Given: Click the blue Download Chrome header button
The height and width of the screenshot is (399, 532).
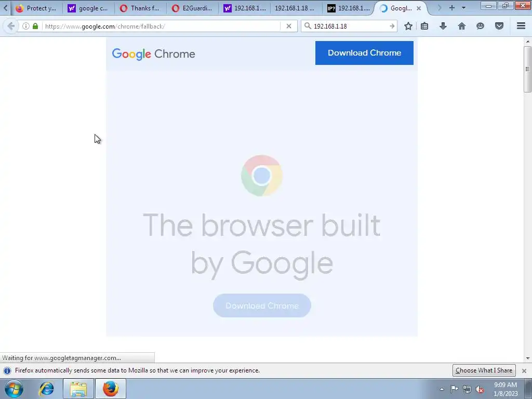Looking at the screenshot, I should coord(364,53).
